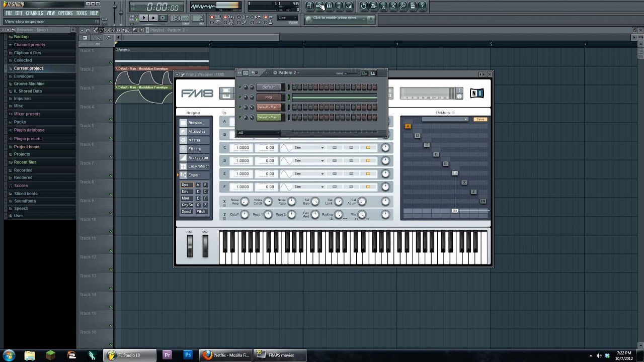Click the save project toolbar icon
This screenshot has height=362, width=644.
pos(373,6)
